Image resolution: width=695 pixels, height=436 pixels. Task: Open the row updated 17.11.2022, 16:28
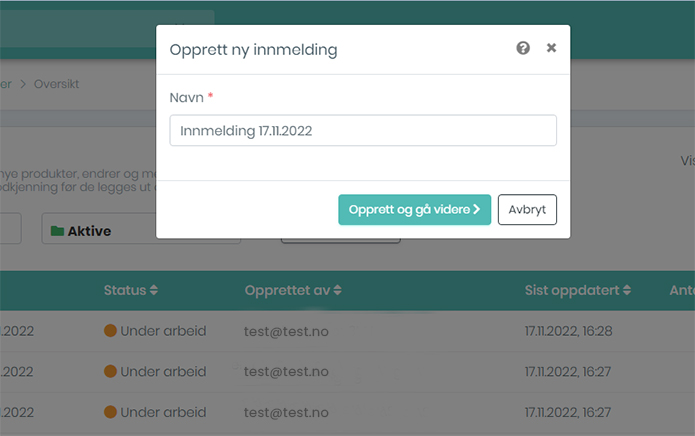click(x=568, y=331)
